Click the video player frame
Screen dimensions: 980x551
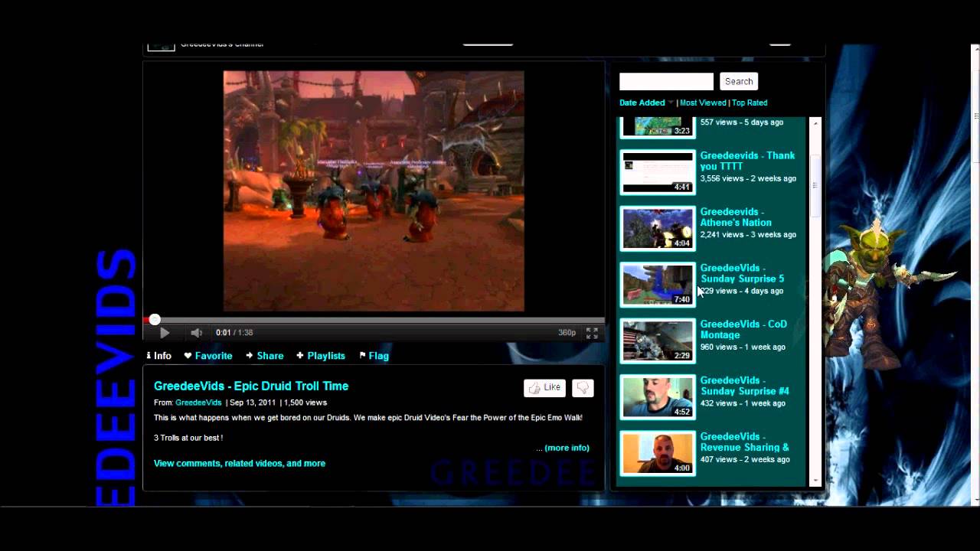pos(374,191)
